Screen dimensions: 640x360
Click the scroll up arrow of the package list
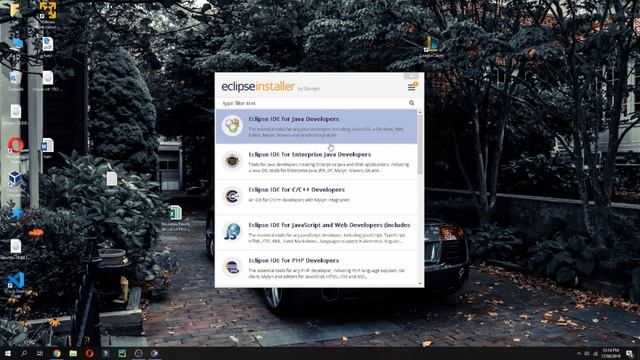[x=420, y=112]
